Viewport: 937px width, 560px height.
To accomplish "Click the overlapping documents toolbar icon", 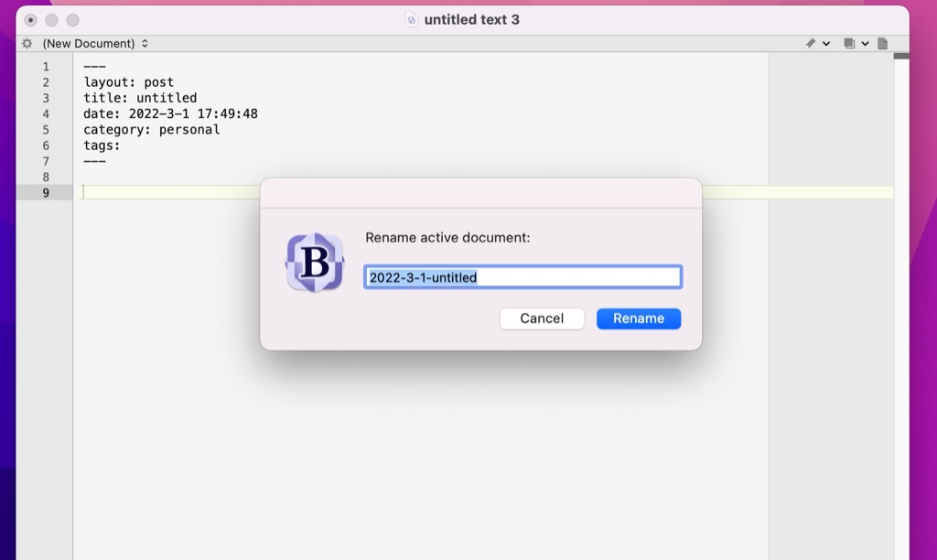I will click(851, 43).
